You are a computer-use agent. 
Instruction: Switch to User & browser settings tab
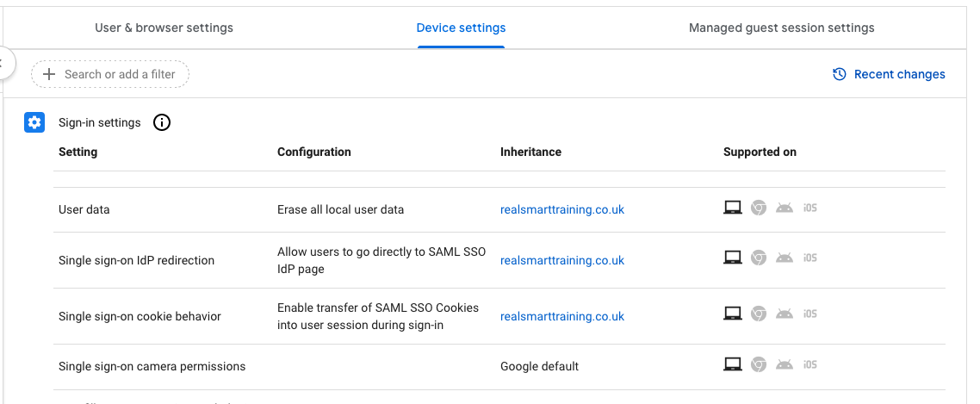tap(164, 28)
